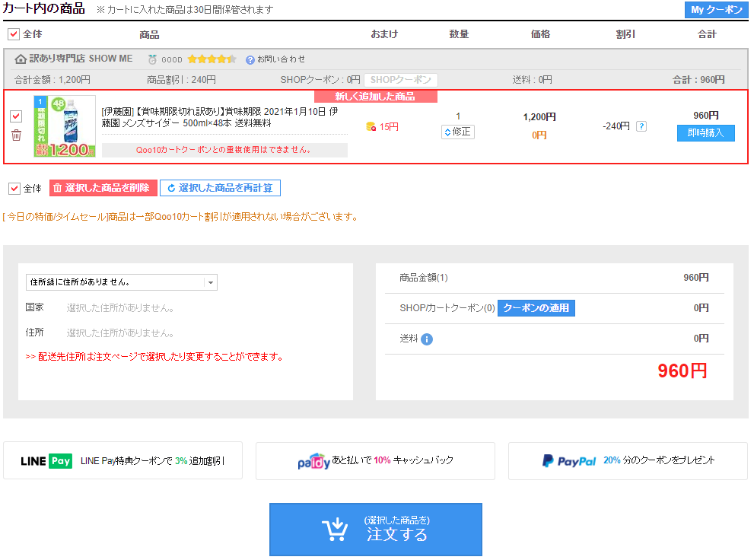Image resolution: width=754 pixels, height=560 pixels.
Task: Click the 修正 quantity stepper
Action: [x=458, y=132]
